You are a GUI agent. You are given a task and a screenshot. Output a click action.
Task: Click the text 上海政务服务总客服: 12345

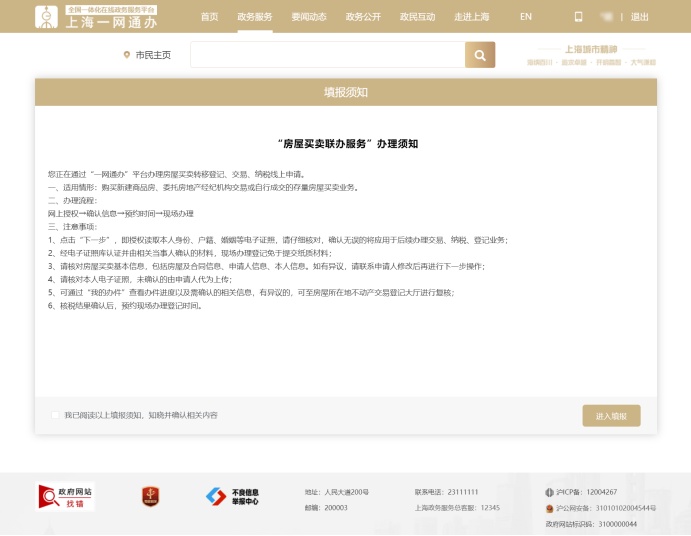(457, 508)
